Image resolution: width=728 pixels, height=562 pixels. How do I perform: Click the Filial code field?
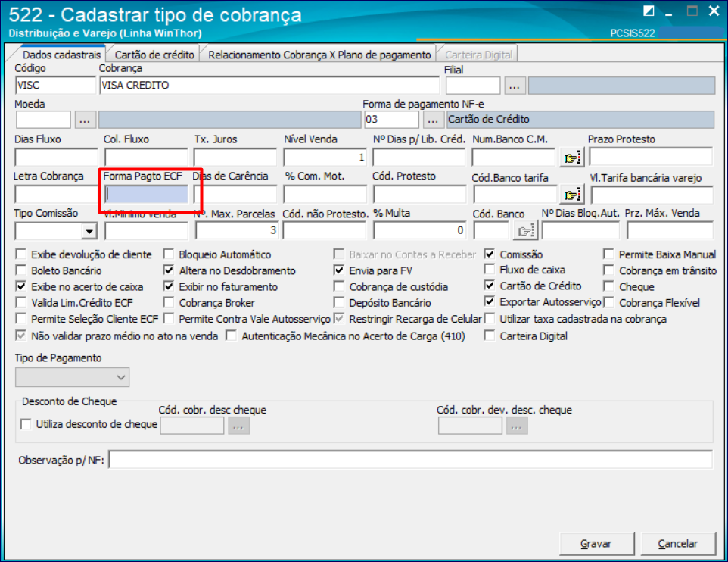[473, 86]
